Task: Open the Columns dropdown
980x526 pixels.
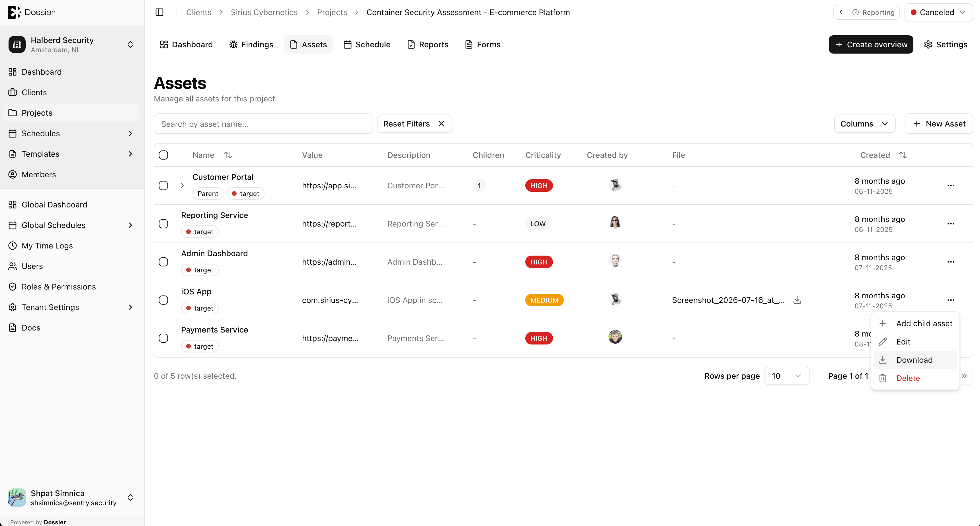Action: tap(864, 124)
